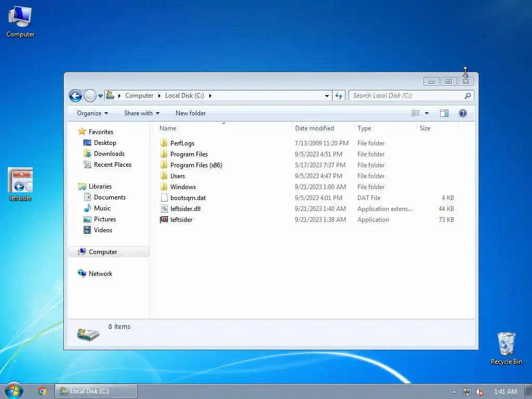Click the New folder button
The height and width of the screenshot is (399, 532).
[x=191, y=113]
